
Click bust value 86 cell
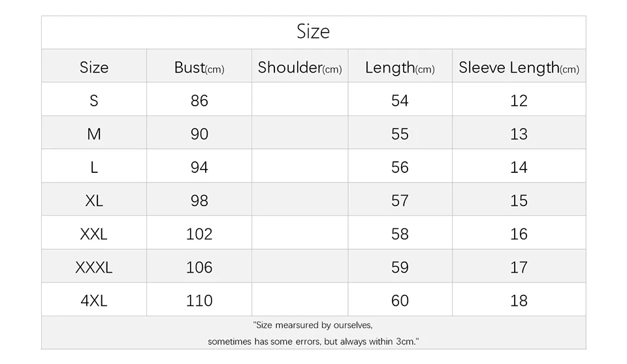click(199, 100)
